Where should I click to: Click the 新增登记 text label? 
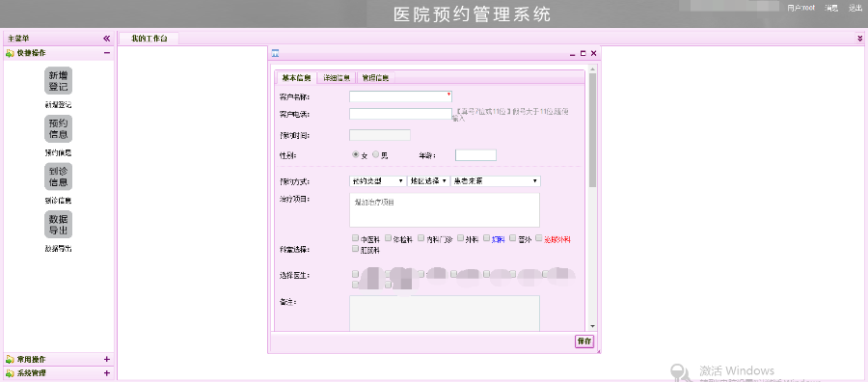58,104
